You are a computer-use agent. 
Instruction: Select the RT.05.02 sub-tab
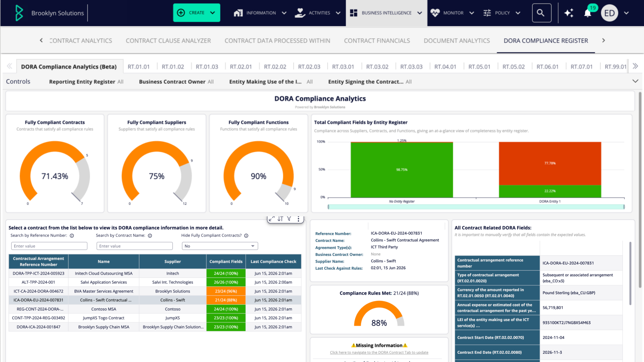(513, 67)
